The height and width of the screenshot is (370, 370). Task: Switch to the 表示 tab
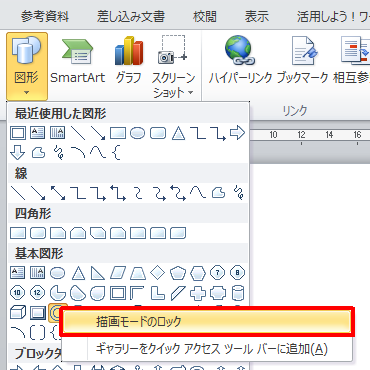click(x=257, y=16)
